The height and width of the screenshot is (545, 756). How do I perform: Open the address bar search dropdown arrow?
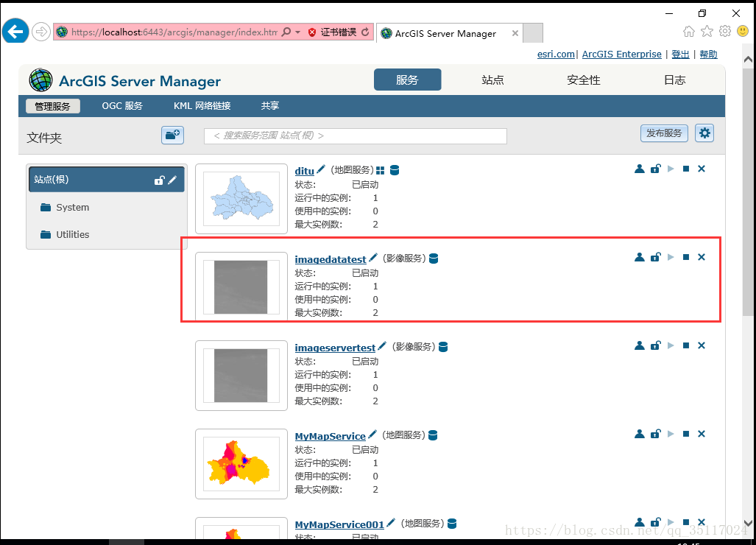tap(297, 32)
